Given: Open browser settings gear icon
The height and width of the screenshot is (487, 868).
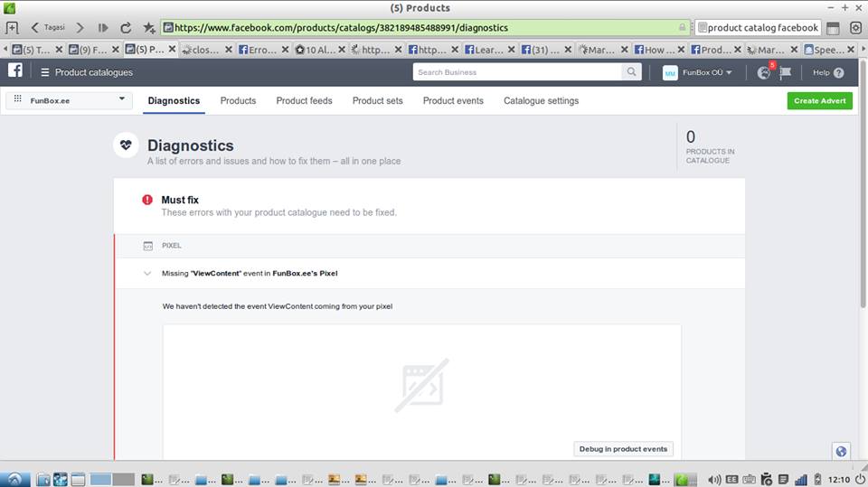Looking at the screenshot, I should (856, 28).
